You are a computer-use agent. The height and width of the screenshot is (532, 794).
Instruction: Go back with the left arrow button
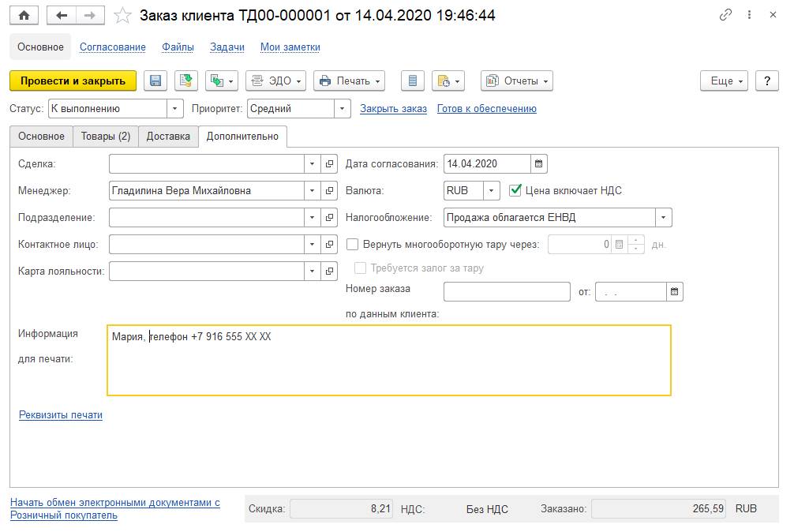62,15
